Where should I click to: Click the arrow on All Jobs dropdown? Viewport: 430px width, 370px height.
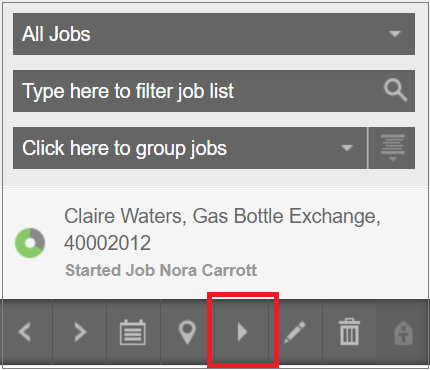tap(395, 34)
